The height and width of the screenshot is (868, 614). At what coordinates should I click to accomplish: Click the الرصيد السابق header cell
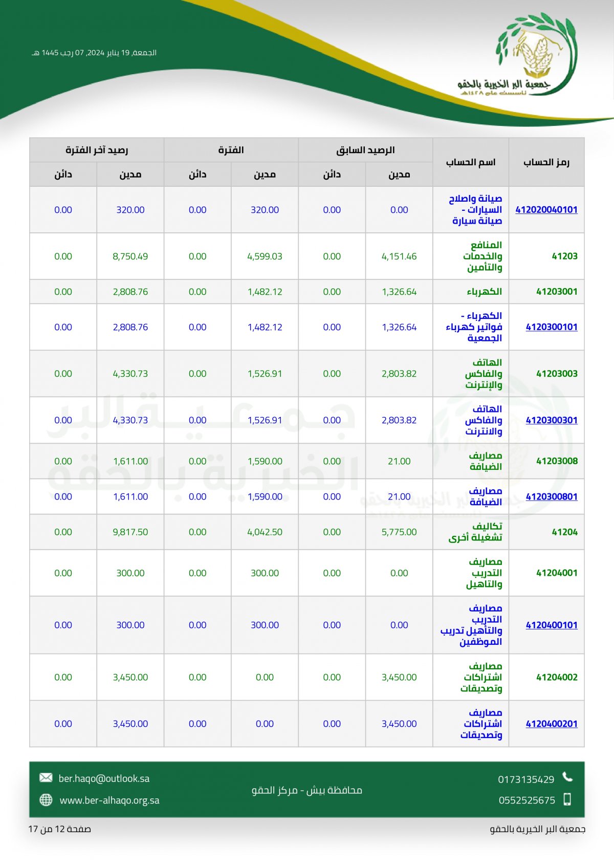pos(365,150)
